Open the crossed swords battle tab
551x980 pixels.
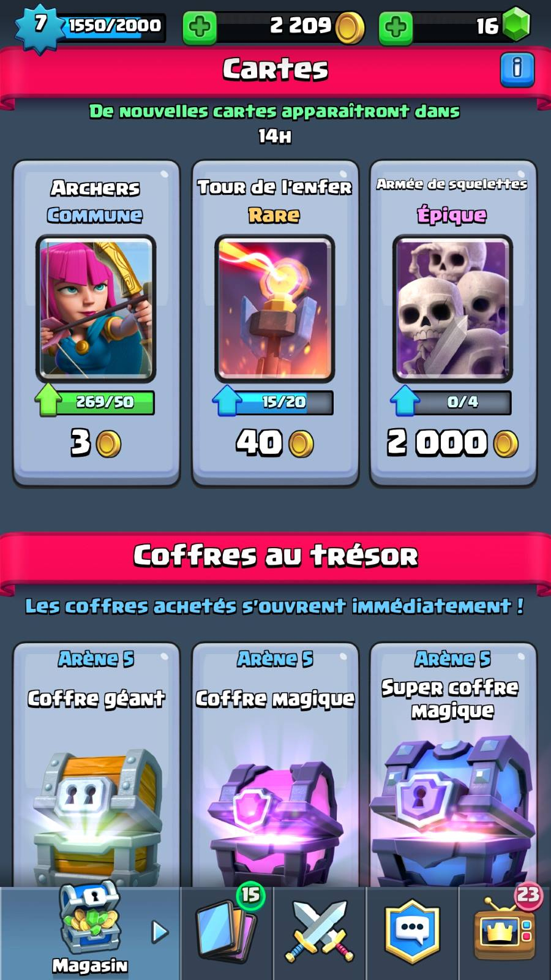point(320,931)
